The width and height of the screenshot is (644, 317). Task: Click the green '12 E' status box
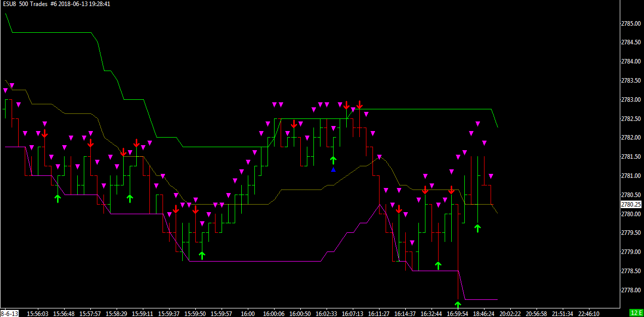point(636,313)
